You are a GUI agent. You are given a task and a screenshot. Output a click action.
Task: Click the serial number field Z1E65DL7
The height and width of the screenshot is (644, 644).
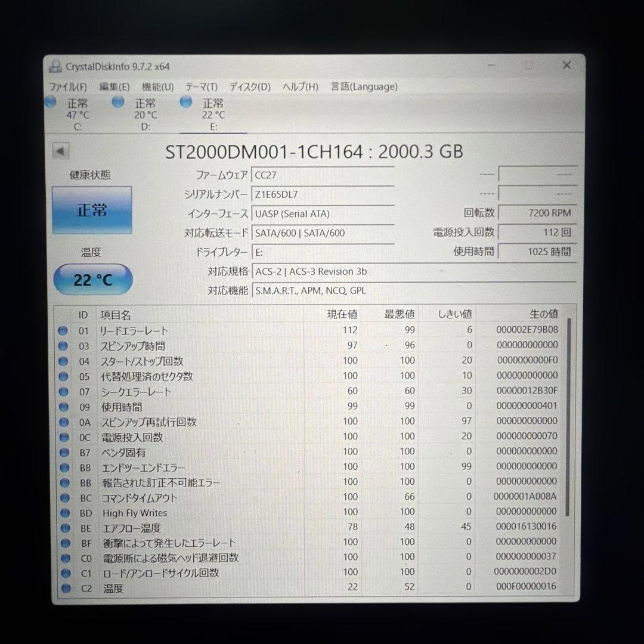[x=323, y=194]
